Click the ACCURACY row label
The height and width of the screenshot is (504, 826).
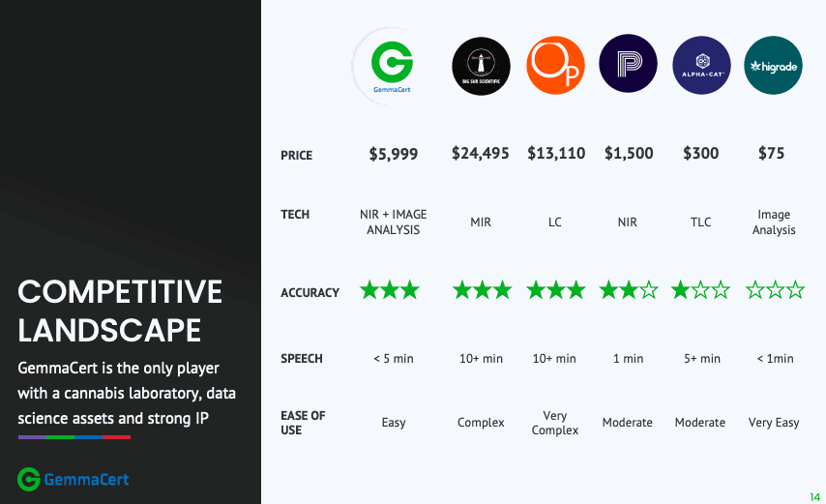pos(310,293)
